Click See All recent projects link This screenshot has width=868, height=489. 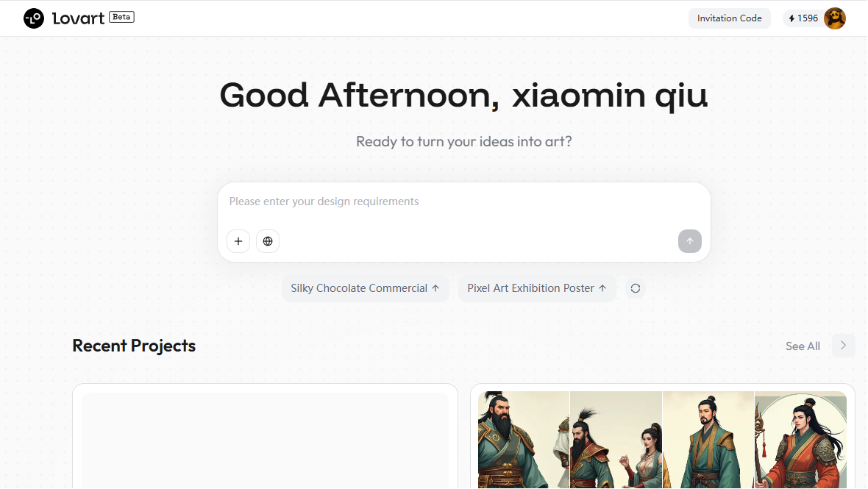coord(803,346)
